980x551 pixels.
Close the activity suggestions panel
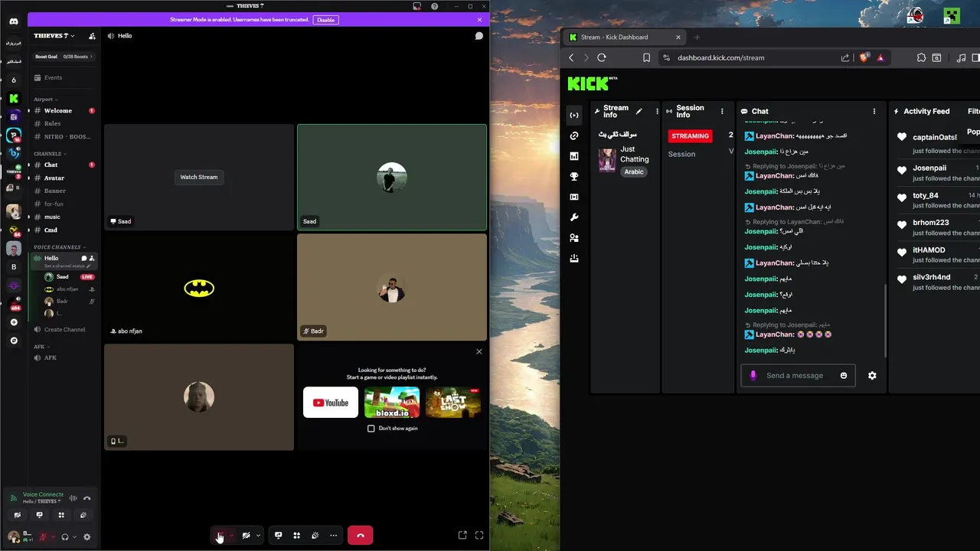point(479,352)
